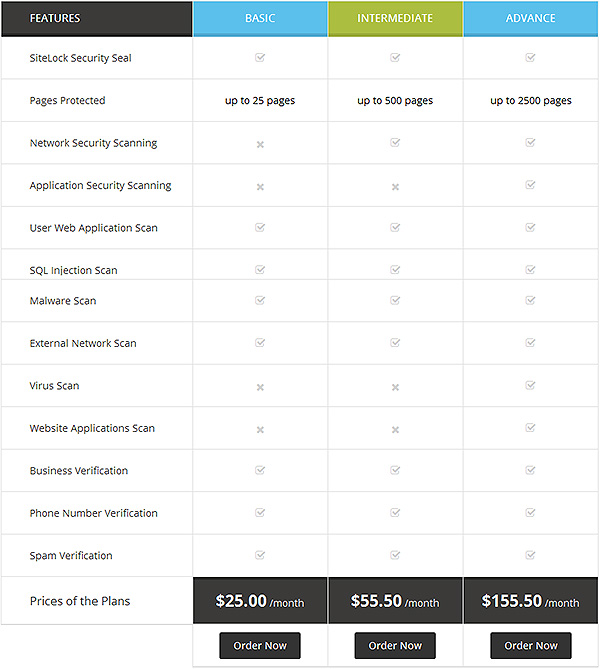Click Intermediate Application Security Scanning X icon
Screen dimensions: 600x669
(395, 187)
